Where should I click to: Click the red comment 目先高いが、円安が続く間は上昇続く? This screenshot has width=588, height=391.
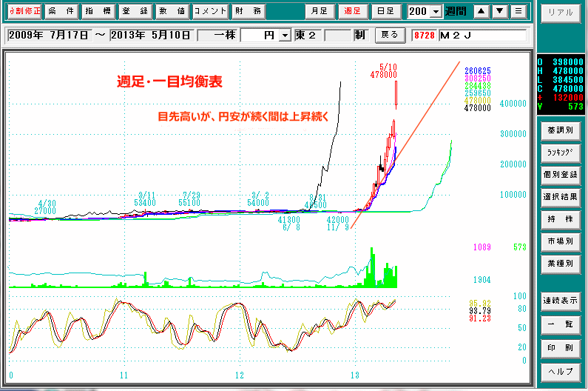(243, 117)
